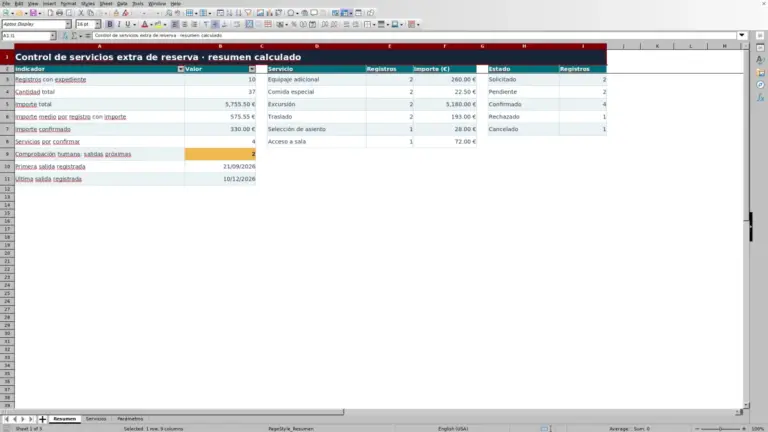Click the Center Horizontally alignment icon
Screen dimensions: 768x432
185,24
